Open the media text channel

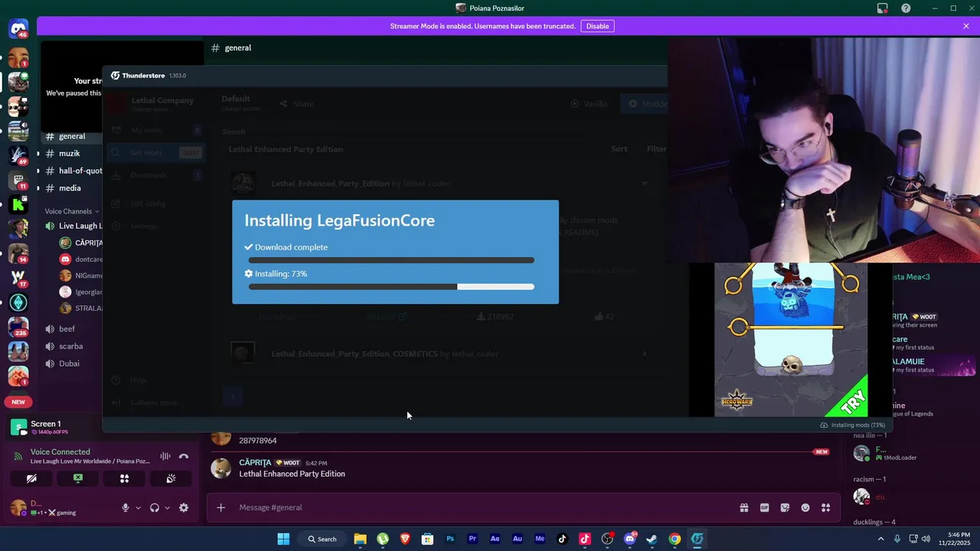pos(70,188)
